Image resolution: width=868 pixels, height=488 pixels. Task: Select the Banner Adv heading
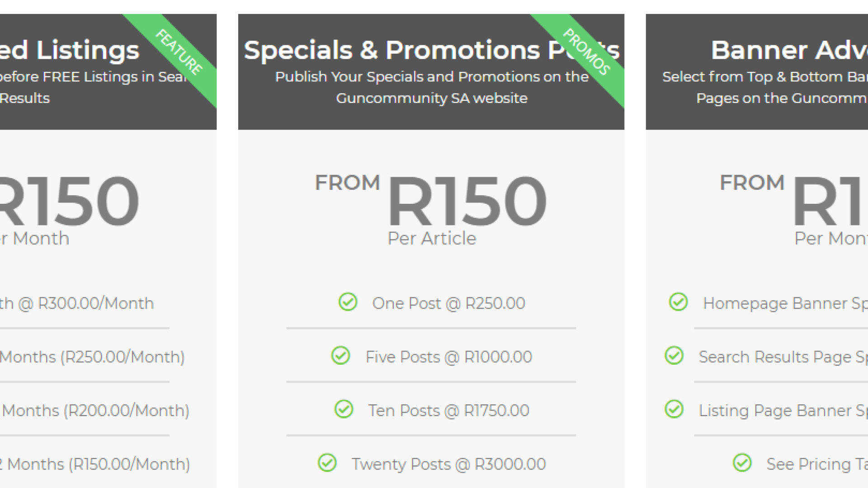[x=789, y=50]
